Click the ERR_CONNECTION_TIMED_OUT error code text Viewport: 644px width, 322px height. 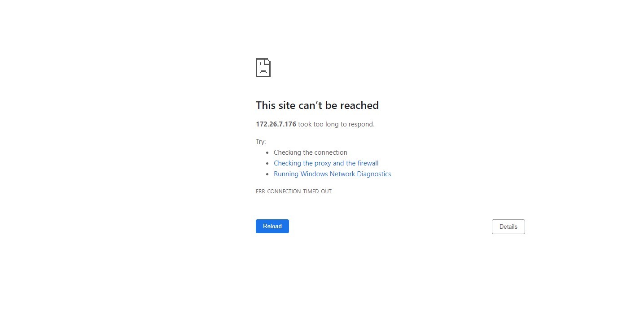[x=294, y=191]
